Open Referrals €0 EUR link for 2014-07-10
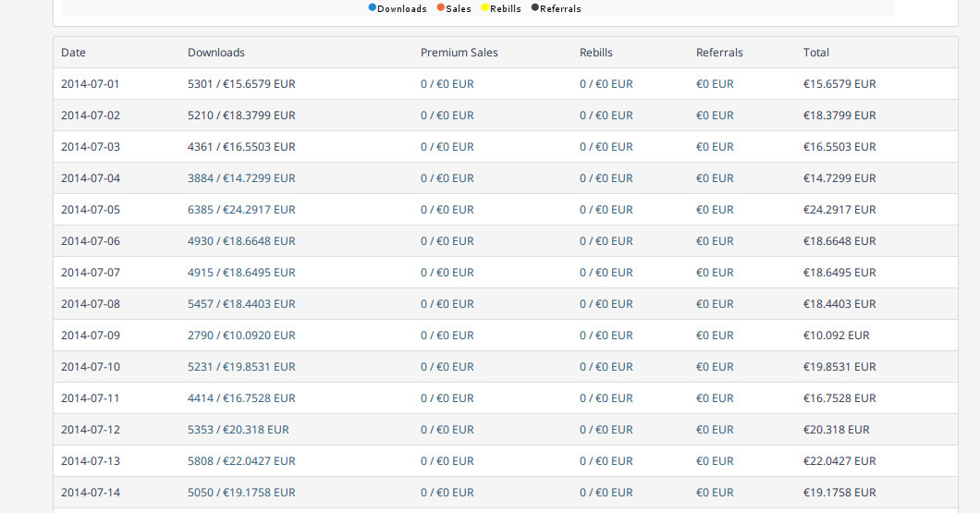The height and width of the screenshot is (513, 980). 715,367
